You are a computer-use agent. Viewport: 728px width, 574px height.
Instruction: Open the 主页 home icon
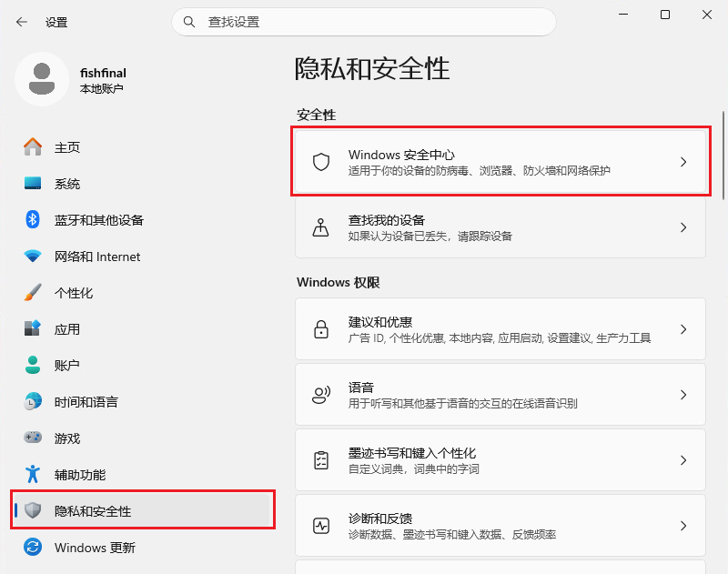pyautogui.click(x=33, y=147)
